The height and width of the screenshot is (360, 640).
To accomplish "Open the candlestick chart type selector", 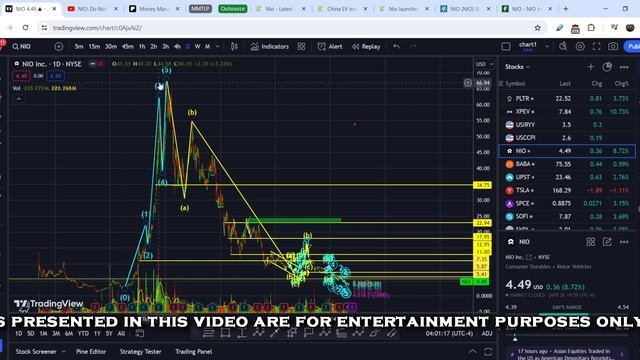I will [234, 47].
